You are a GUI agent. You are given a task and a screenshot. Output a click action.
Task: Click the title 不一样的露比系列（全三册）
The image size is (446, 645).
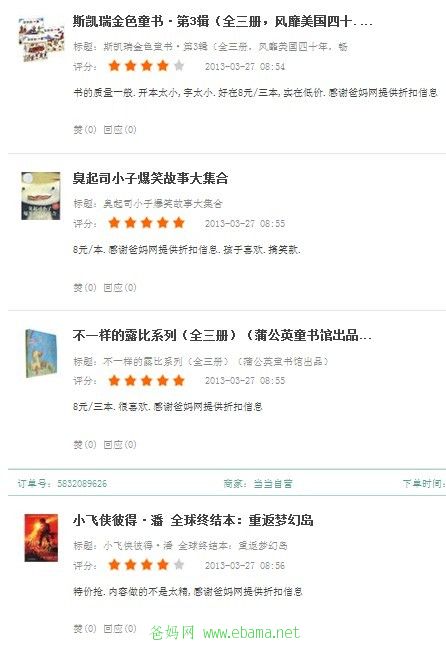tap(222, 336)
